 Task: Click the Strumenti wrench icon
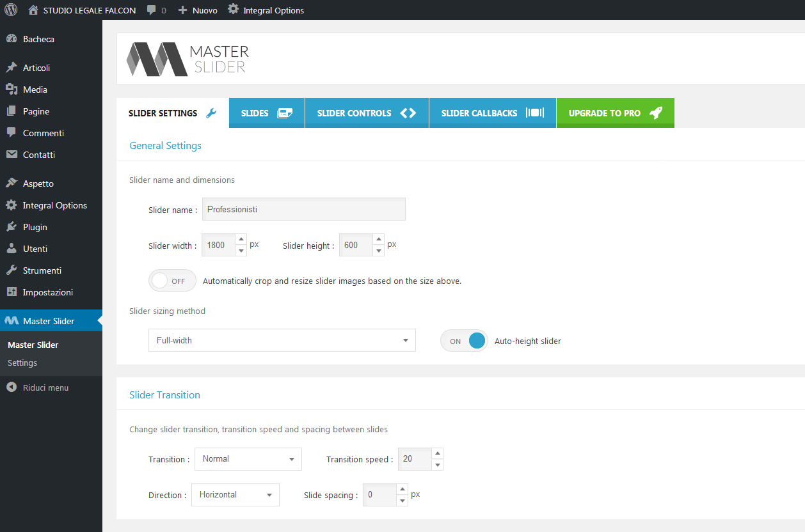click(12, 270)
